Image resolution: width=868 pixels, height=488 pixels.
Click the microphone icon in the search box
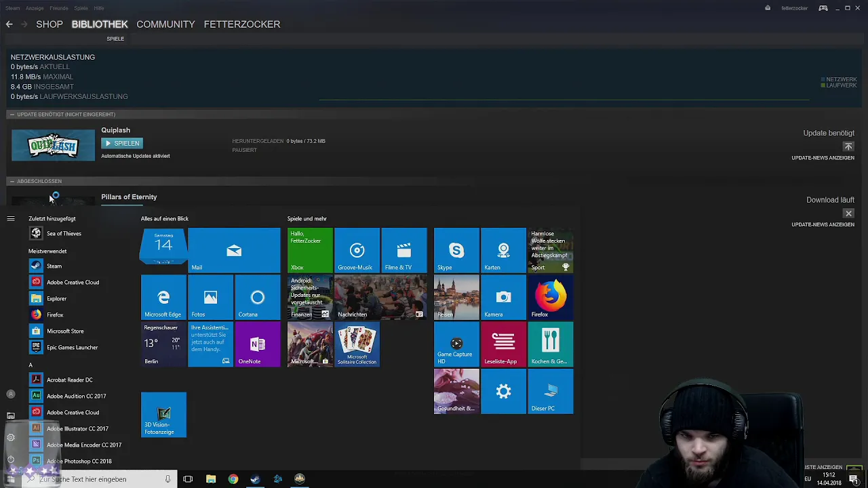167,479
